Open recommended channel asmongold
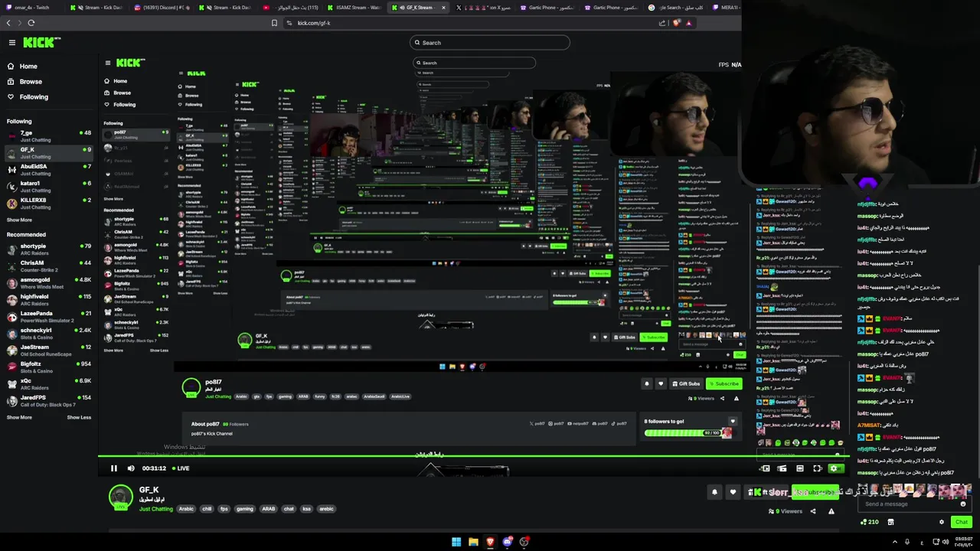Image resolution: width=980 pixels, height=551 pixels. pyautogui.click(x=49, y=283)
